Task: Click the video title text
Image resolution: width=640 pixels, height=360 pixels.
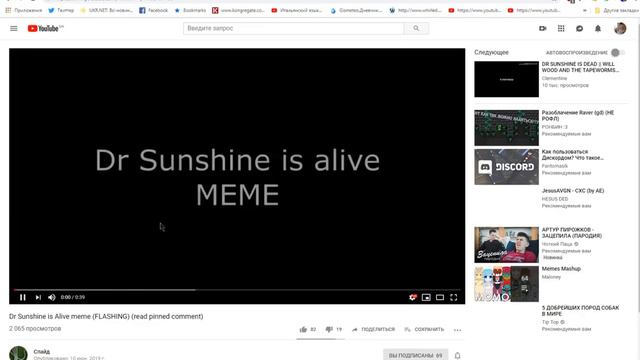Action: (x=106, y=316)
